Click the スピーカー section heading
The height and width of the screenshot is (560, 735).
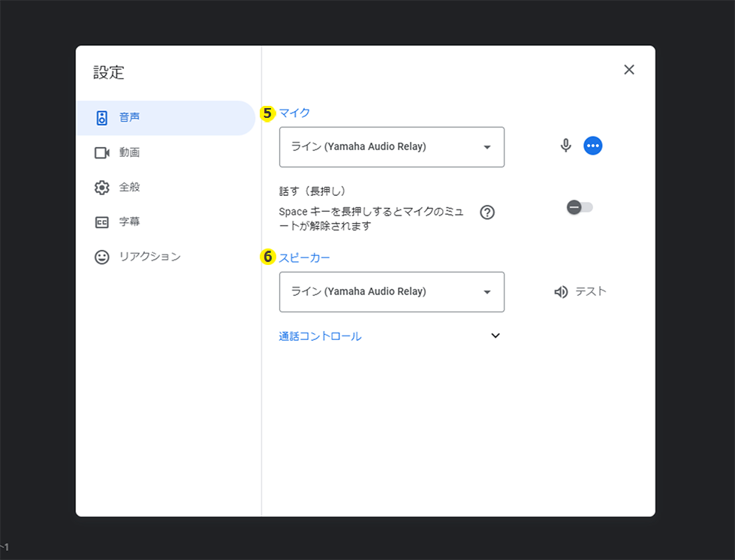click(304, 257)
